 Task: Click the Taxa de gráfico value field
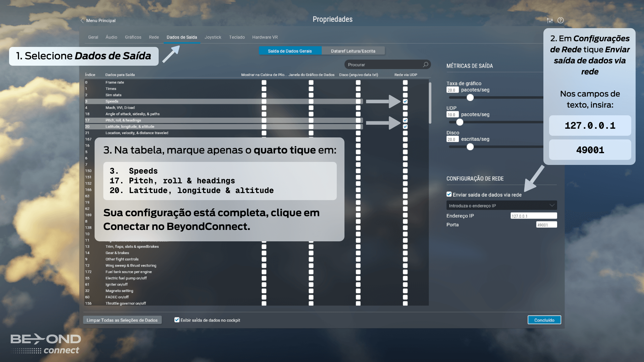click(452, 90)
